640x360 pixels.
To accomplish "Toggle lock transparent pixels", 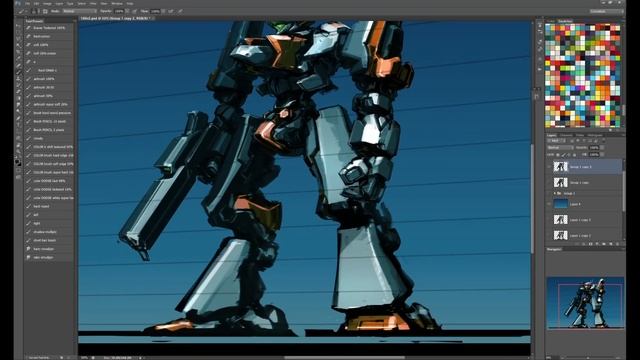I will click(558, 155).
